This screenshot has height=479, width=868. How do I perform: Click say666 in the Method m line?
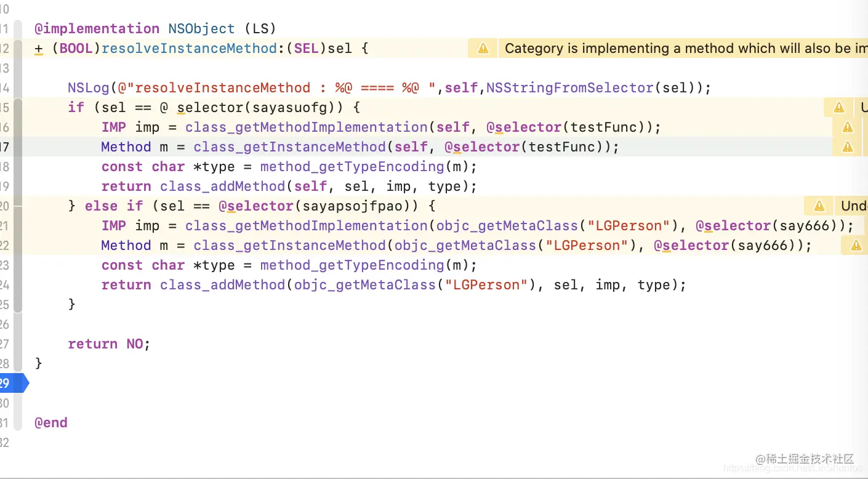tap(763, 246)
